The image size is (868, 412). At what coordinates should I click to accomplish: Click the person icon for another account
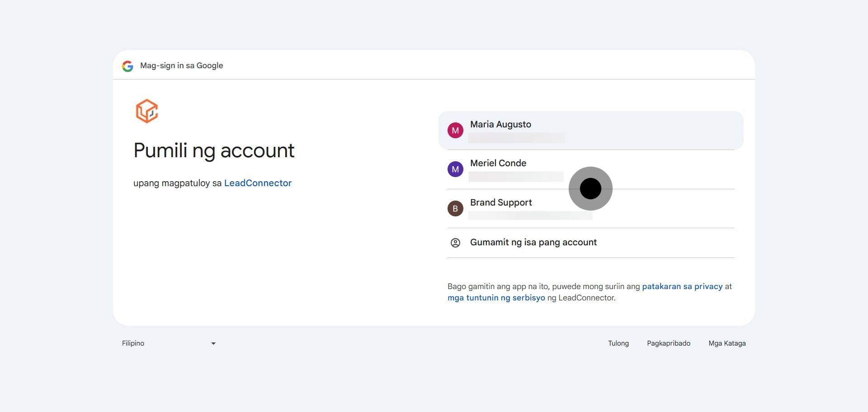click(x=455, y=243)
